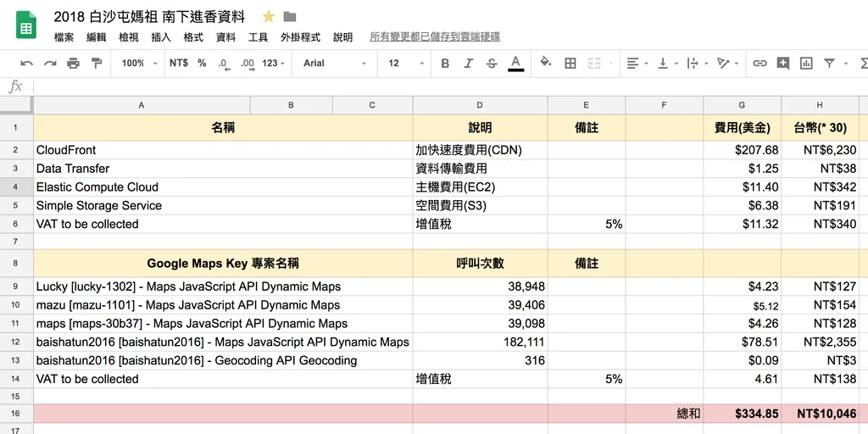The image size is (868, 434).
Task: Select the $207.68 cell
Action: [743, 150]
